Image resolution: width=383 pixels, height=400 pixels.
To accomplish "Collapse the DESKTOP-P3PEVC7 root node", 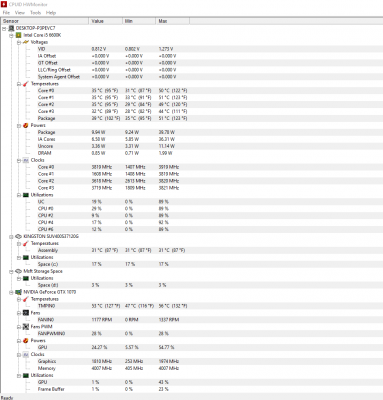I will click(4, 28).
